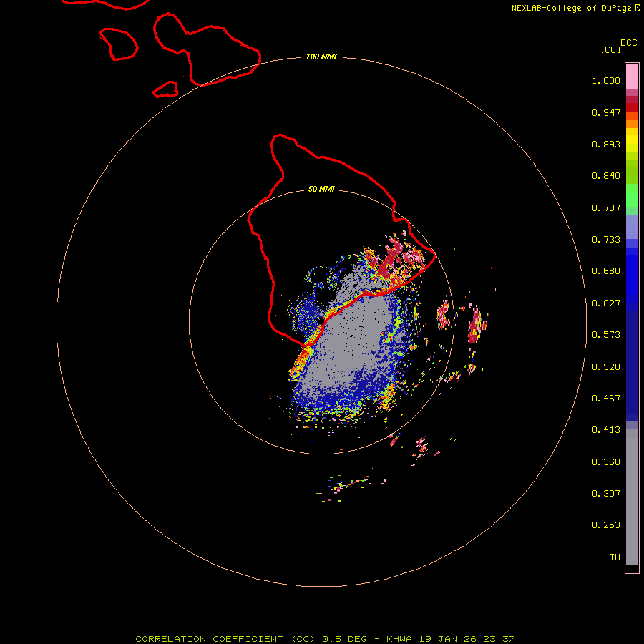Screen dimensions: 644x644
Task: Click the 100 NMI range ring label
Action: [x=321, y=57]
